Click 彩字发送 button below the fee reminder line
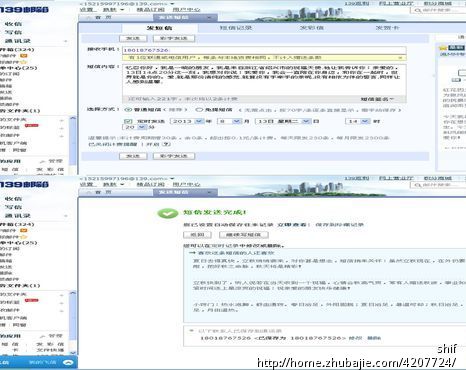This screenshot has height=370, width=466. tap(174, 156)
